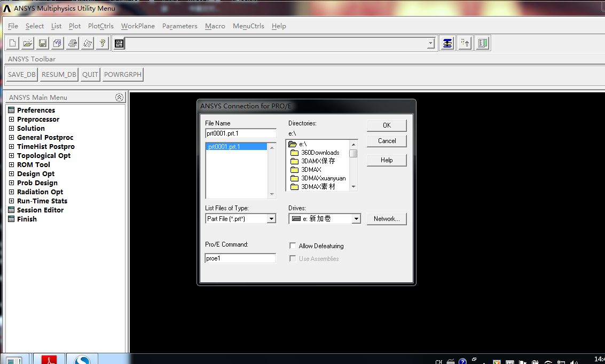Collapse Main Menu with the double-chevron icon
605x364 pixels.
pos(119,98)
